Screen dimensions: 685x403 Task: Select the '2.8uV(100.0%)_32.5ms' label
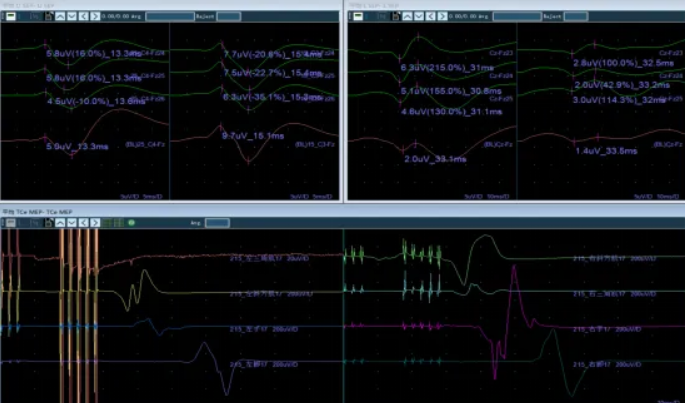623,63
